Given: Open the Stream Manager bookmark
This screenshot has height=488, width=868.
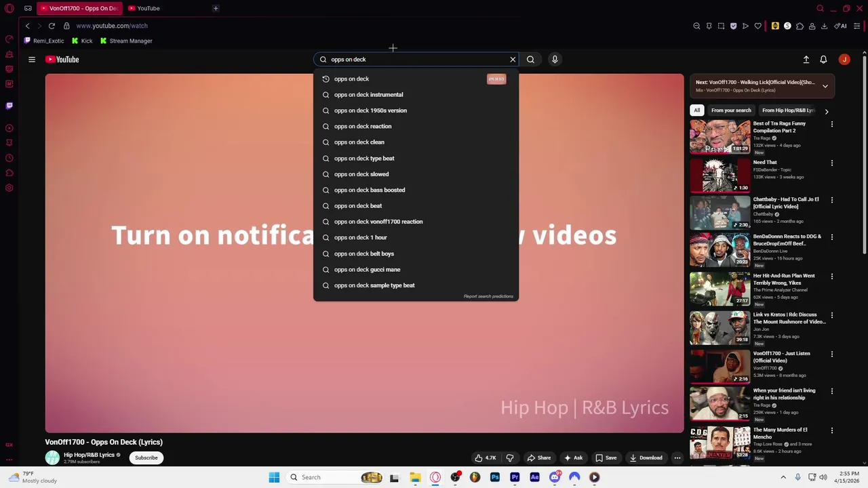Looking at the screenshot, I should (x=126, y=41).
